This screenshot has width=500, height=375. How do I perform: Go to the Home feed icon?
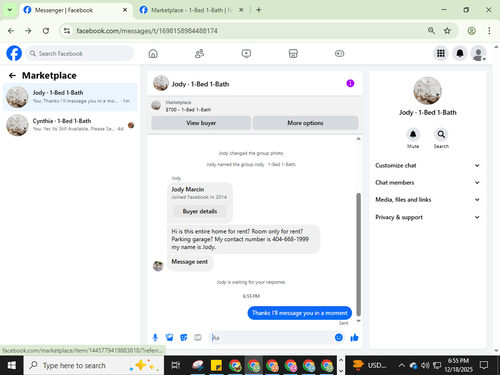(x=153, y=53)
